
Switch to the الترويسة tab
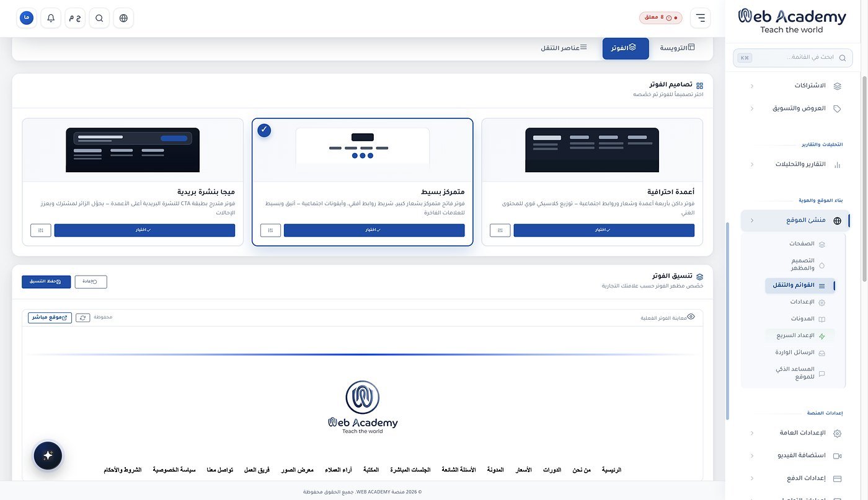tap(677, 48)
